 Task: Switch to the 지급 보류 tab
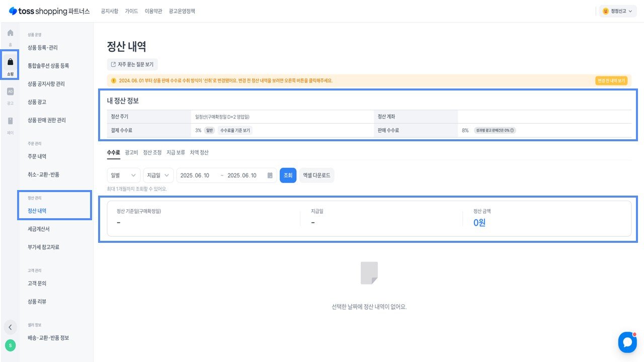pyautogui.click(x=176, y=152)
